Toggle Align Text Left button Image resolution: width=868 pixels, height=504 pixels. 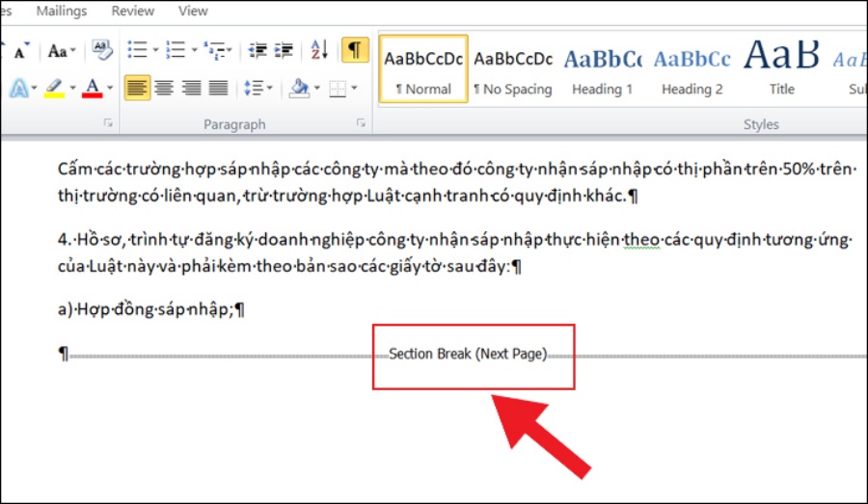coord(138,89)
